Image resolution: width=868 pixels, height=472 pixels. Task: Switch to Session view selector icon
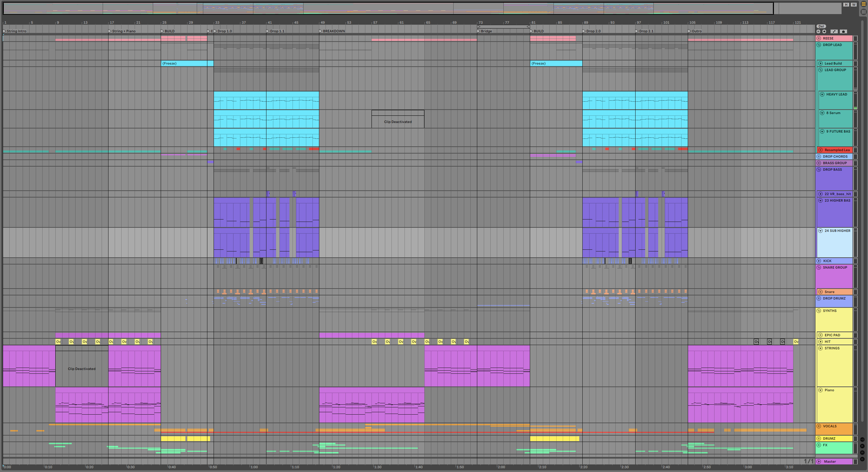[864, 12]
